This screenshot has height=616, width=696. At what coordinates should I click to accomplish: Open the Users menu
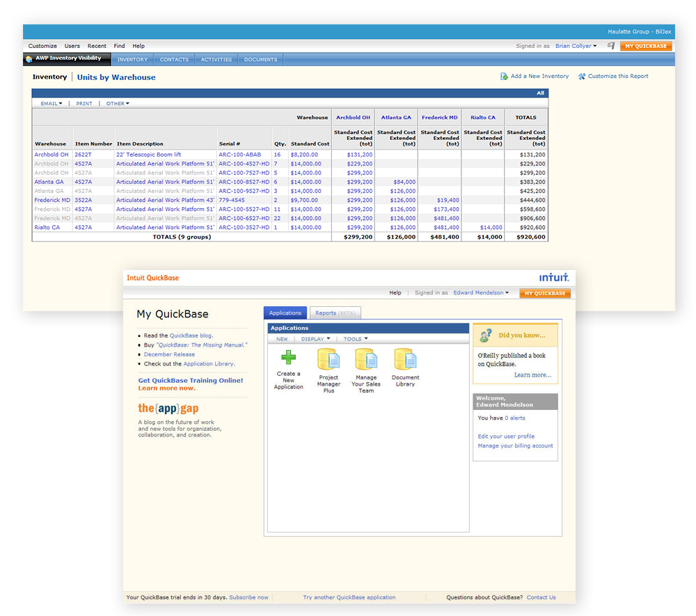coord(72,46)
